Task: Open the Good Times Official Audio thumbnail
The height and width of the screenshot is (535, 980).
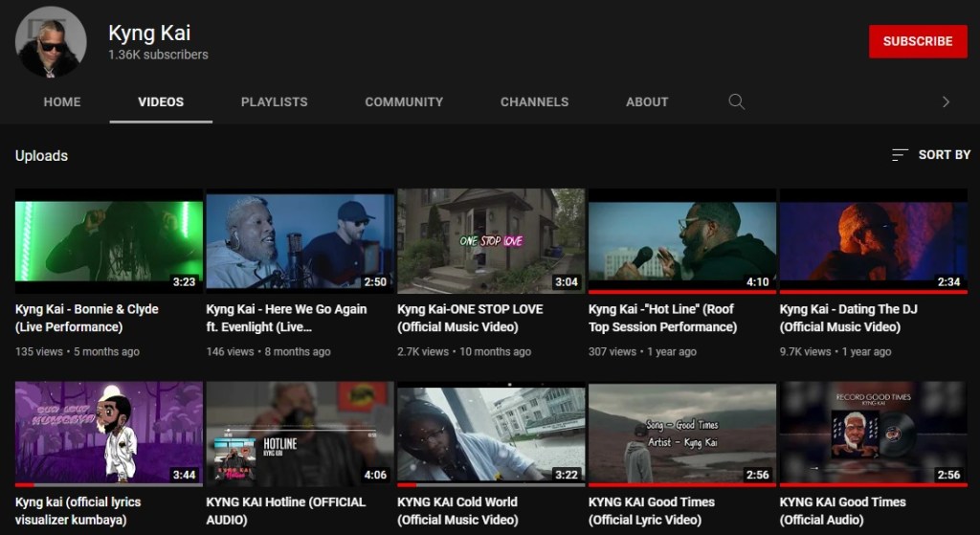Action: [873, 434]
